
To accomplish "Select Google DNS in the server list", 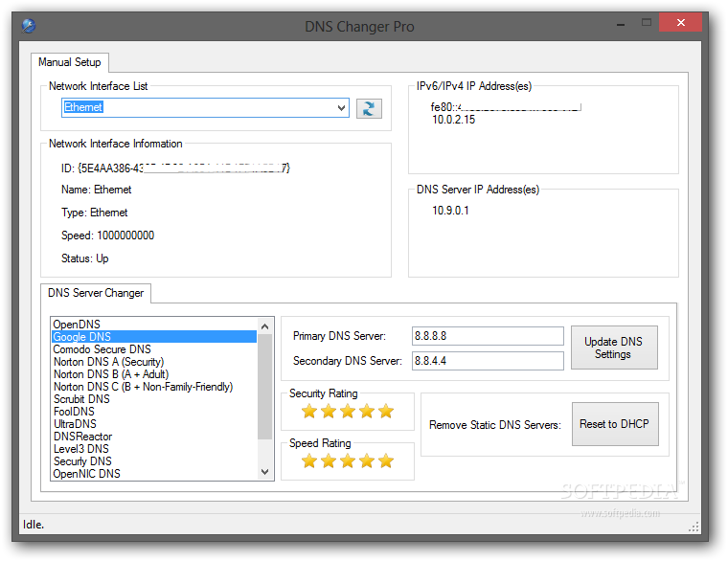I will (x=154, y=336).
